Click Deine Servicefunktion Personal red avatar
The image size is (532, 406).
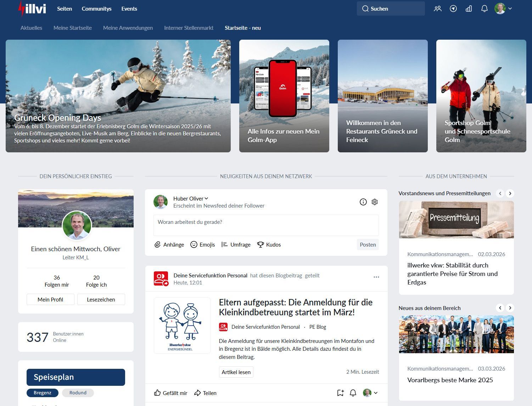click(161, 279)
